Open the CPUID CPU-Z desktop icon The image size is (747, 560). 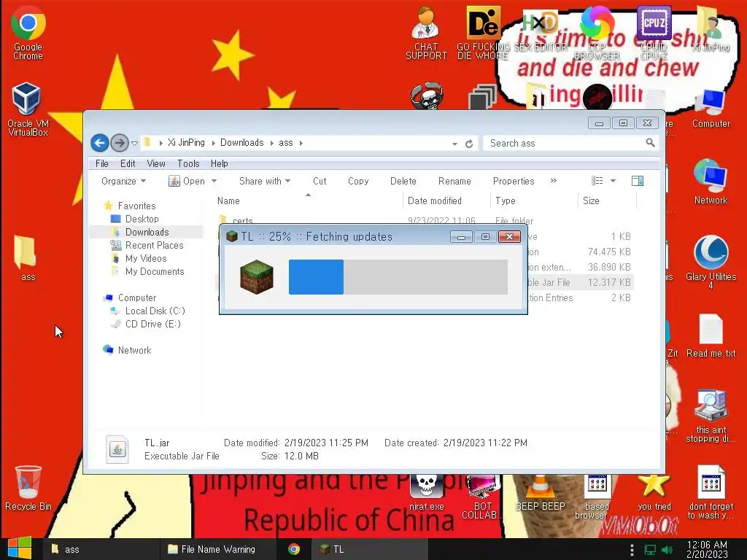click(654, 34)
